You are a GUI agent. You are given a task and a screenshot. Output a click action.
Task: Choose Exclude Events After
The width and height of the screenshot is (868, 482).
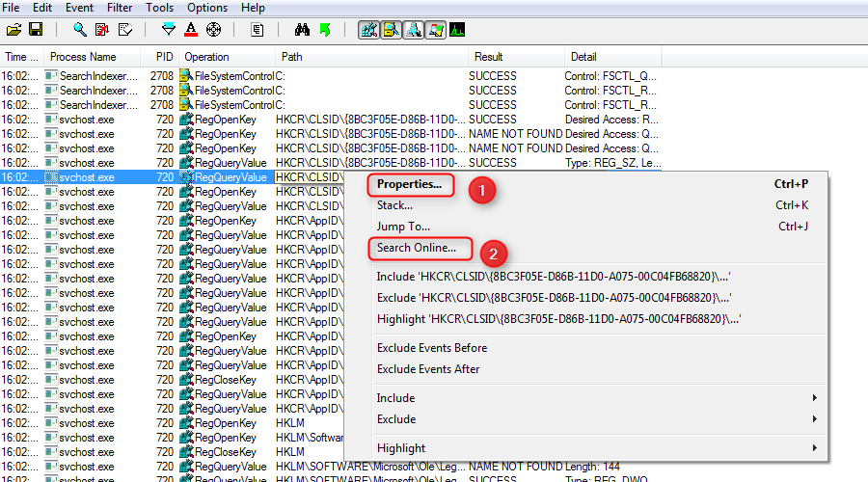[x=428, y=369]
